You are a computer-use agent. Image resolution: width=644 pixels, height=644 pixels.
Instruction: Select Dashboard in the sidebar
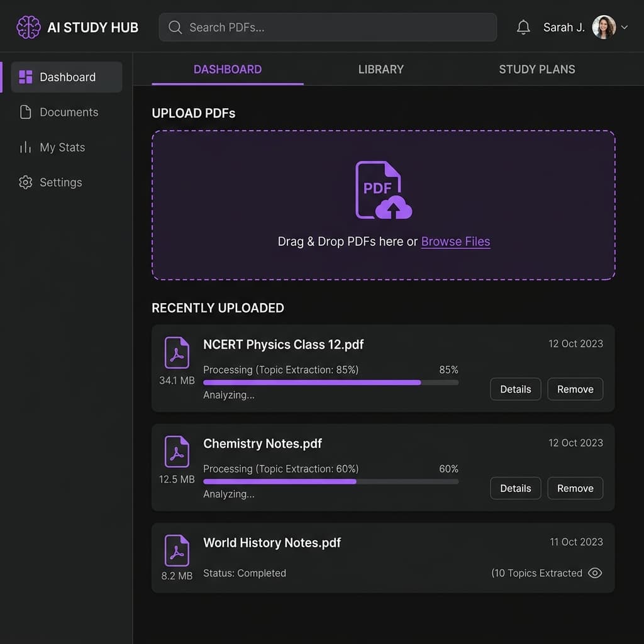pos(67,77)
